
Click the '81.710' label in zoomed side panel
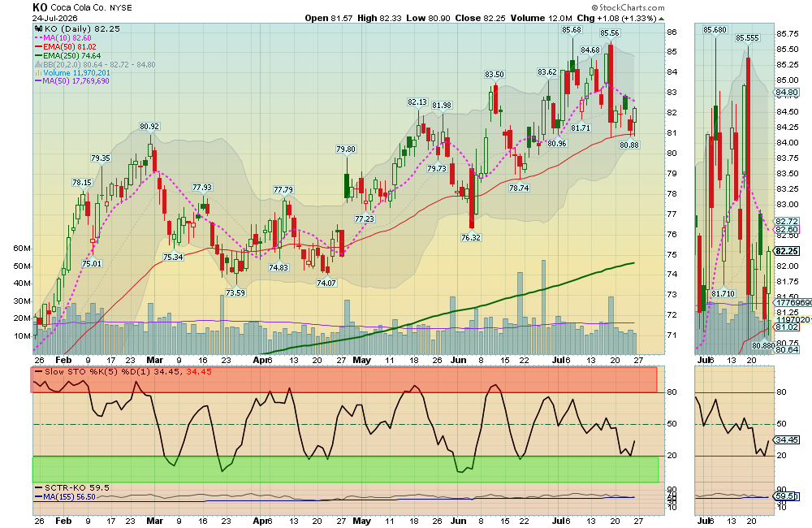[723, 294]
